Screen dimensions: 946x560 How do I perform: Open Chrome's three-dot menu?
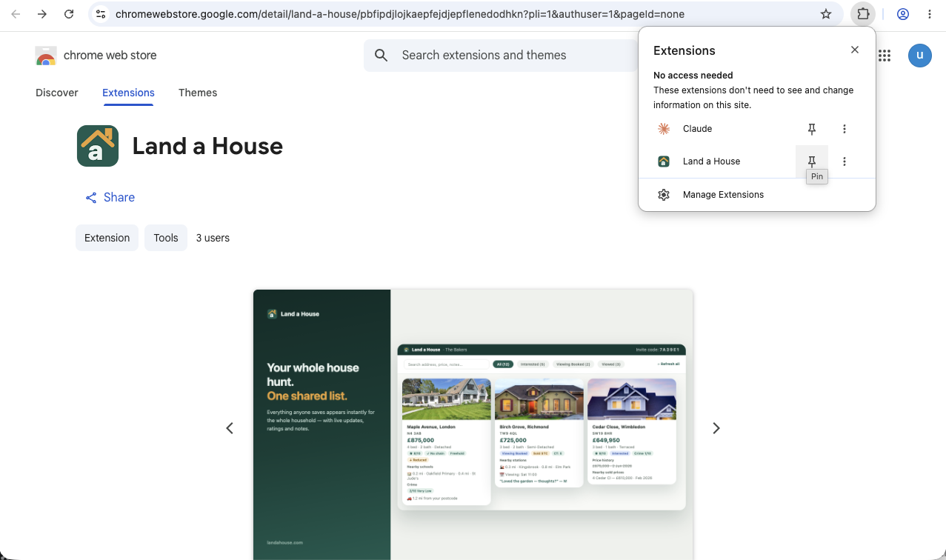(x=930, y=14)
